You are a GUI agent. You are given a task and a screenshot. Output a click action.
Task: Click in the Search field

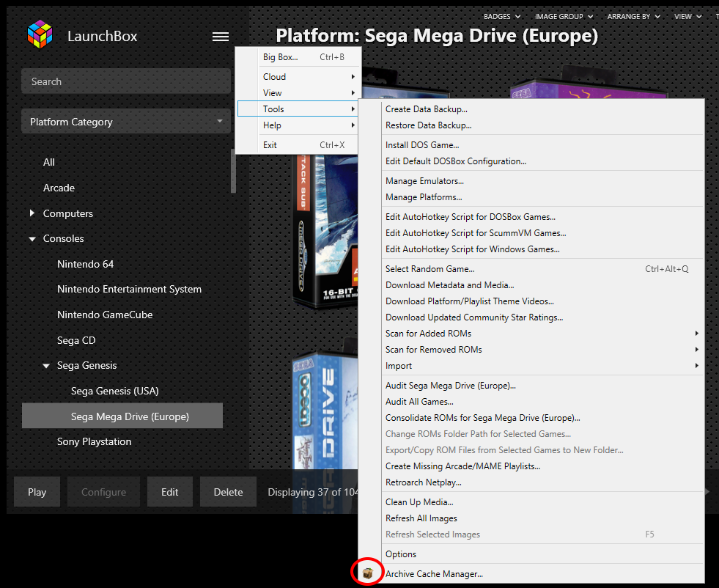pyautogui.click(x=126, y=81)
